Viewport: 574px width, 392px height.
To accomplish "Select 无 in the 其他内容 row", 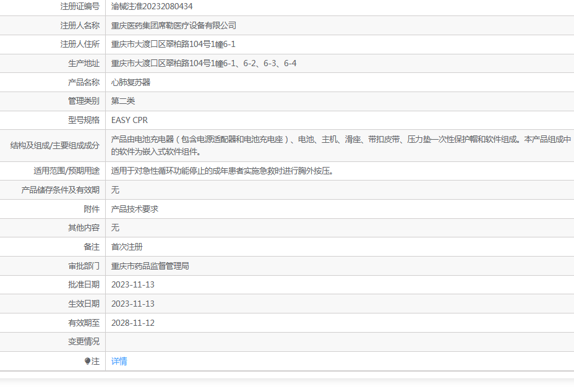I will click(x=115, y=228).
